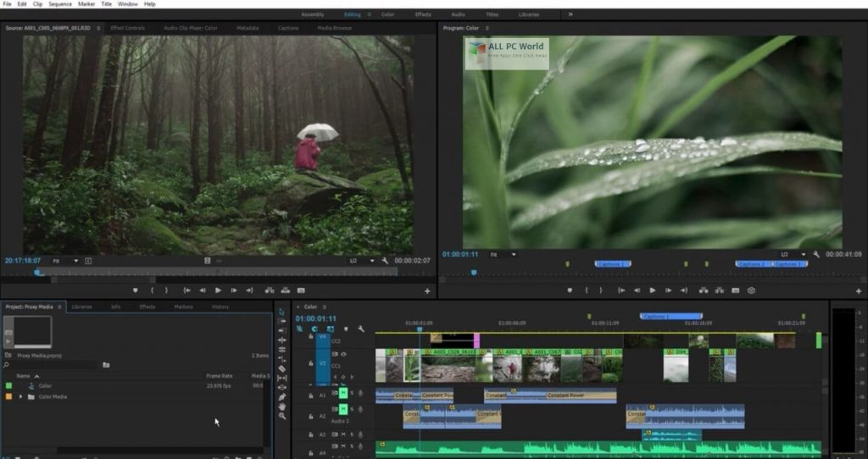This screenshot has width=868, height=459.
Task: Pick the Hand tool
Action: [x=282, y=406]
